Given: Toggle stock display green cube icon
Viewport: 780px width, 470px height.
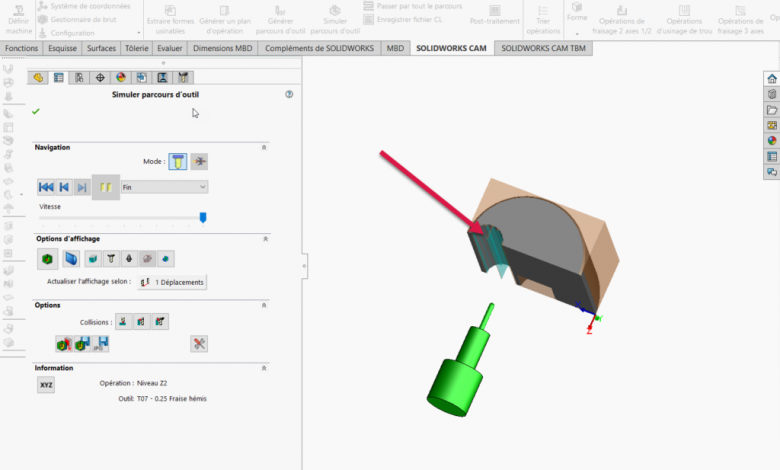Looking at the screenshot, I should pos(47,259).
